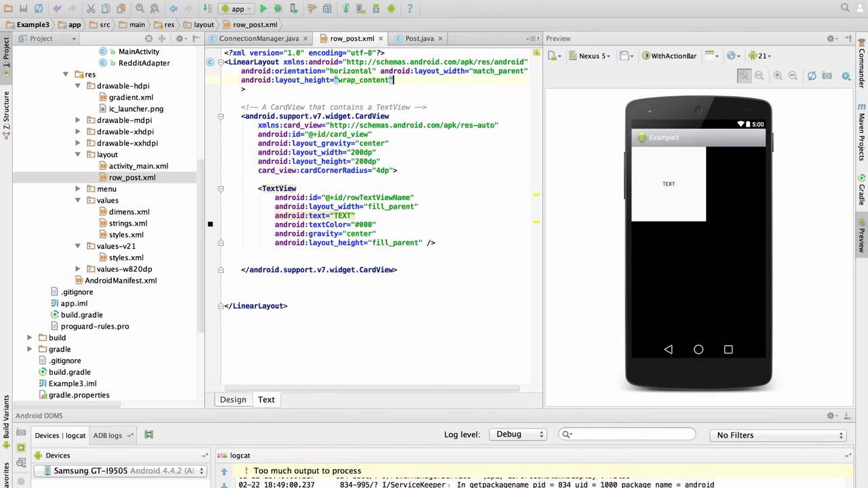Collapse the res folder in tree
Viewport: 868px width, 488px height.
pos(66,75)
